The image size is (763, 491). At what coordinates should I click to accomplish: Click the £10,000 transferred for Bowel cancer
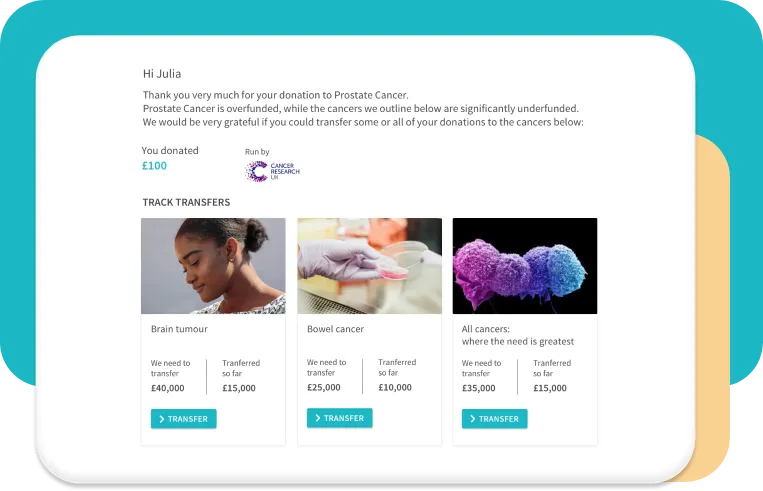tap(395, 387)
